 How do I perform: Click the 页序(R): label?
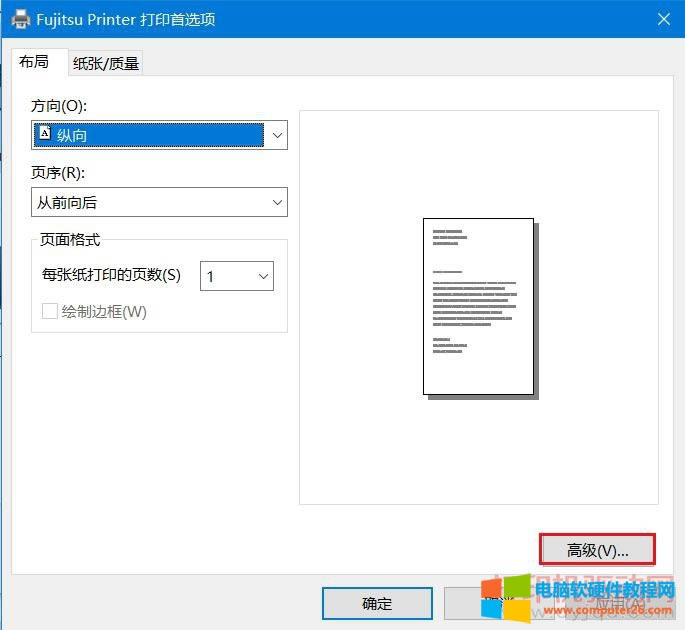[x=59, y=173]
